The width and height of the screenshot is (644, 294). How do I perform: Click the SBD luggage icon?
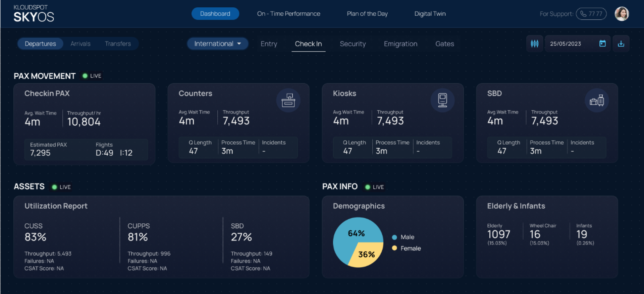coord(597,100)
